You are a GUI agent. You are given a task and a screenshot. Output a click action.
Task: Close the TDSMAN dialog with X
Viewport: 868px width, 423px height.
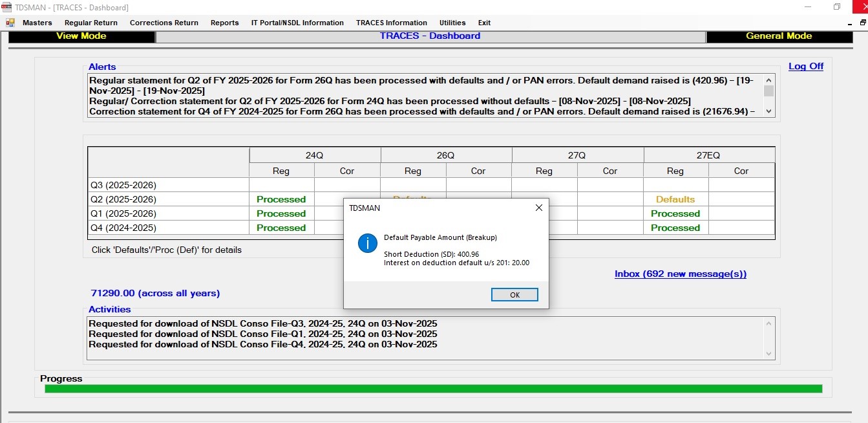(538, 208)
